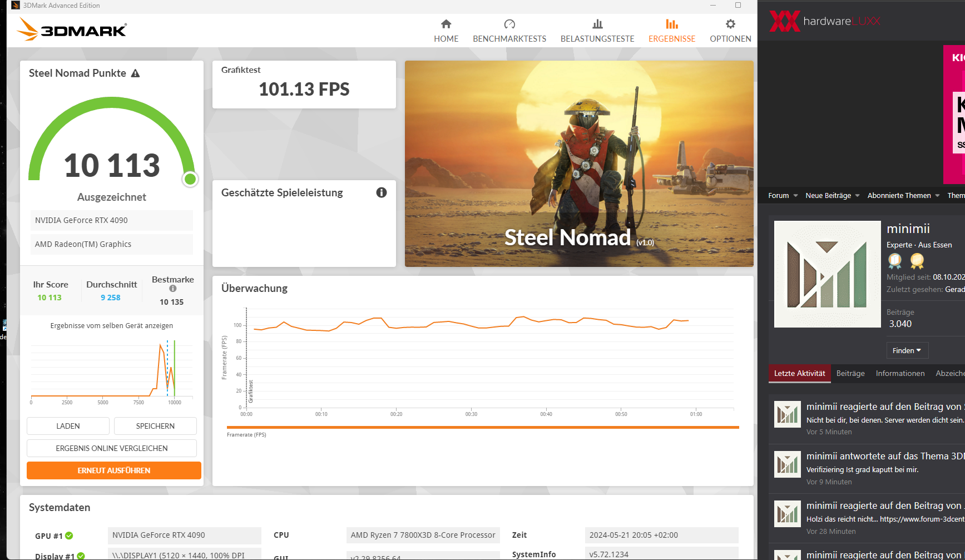Screen dimensions: 965x560
Task: Click the minimii profile avatar image
Action: click(828, 274)
